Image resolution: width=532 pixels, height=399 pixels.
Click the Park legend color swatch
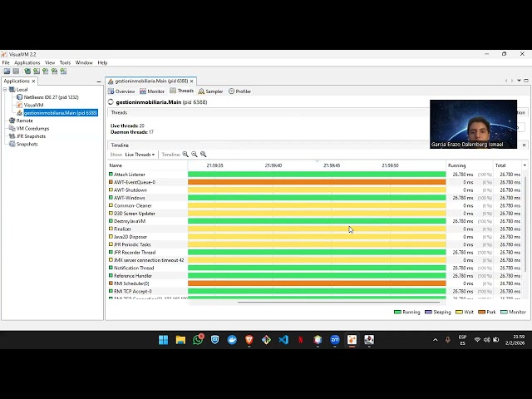point(481,313)
